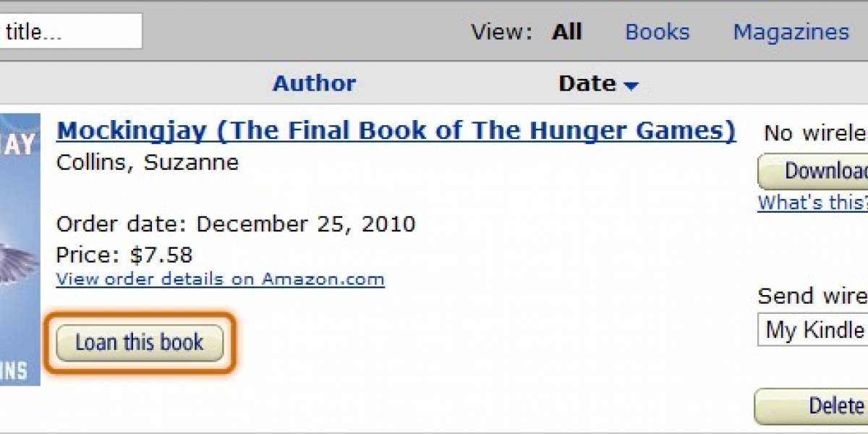Click the Send wirelessly label
The image size is (868, 434).
[813, 296]
